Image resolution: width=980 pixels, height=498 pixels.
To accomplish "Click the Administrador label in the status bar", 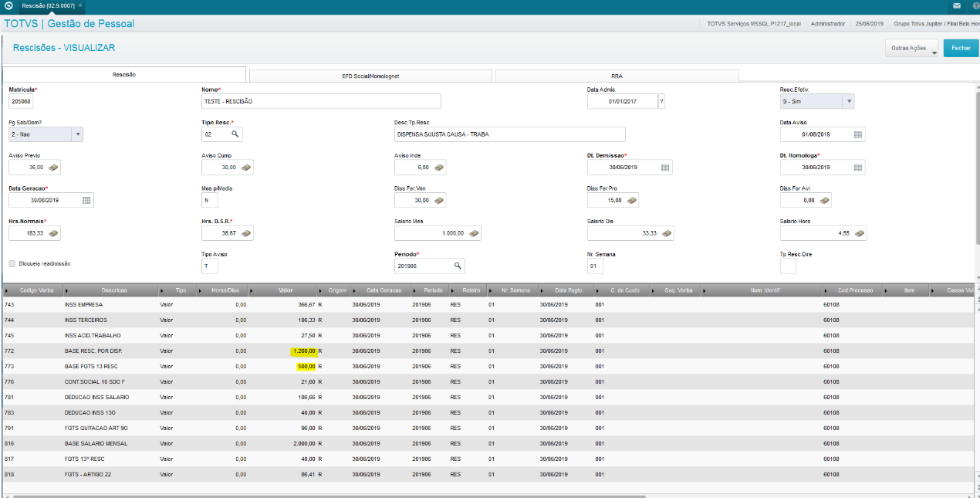I will (829, 24).
